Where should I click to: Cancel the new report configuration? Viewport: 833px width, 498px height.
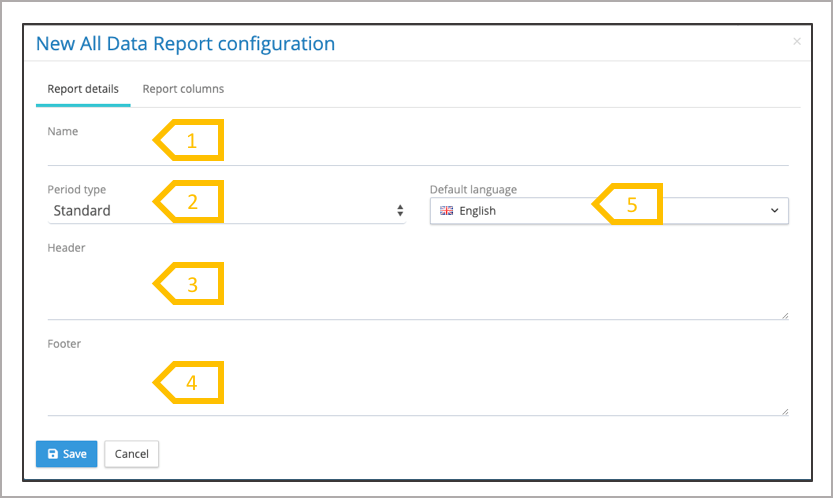[x=131, y=454]
